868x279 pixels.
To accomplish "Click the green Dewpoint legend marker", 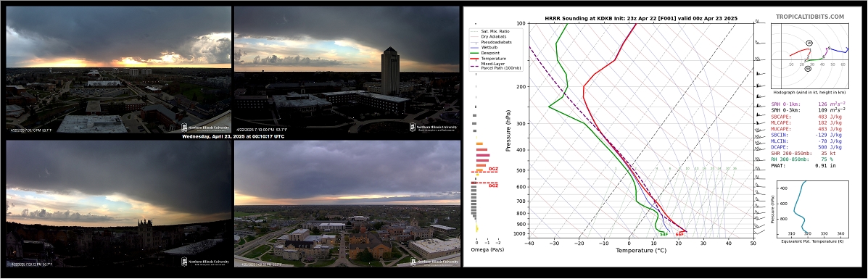I will (x=474, y=53).
